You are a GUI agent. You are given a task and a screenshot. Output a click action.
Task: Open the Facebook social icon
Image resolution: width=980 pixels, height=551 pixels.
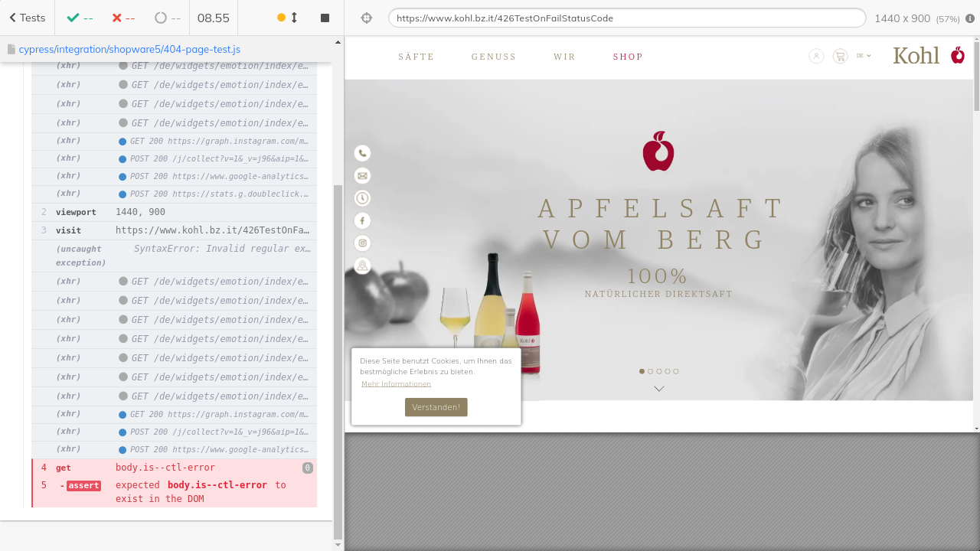point(362,220)
